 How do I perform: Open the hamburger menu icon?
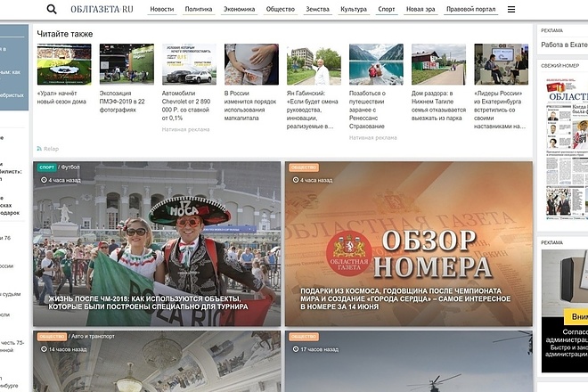point(511,9)
